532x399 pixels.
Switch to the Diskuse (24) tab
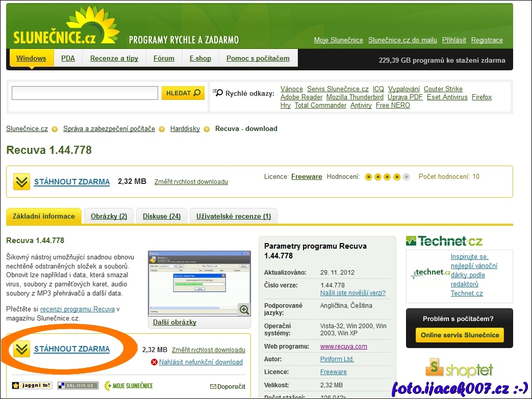click(162, 216)
